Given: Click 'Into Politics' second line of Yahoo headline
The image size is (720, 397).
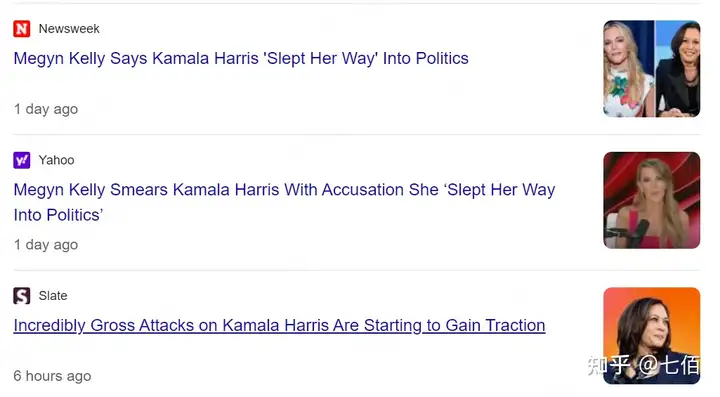Looking at the screenshot, I should (58, 215).
